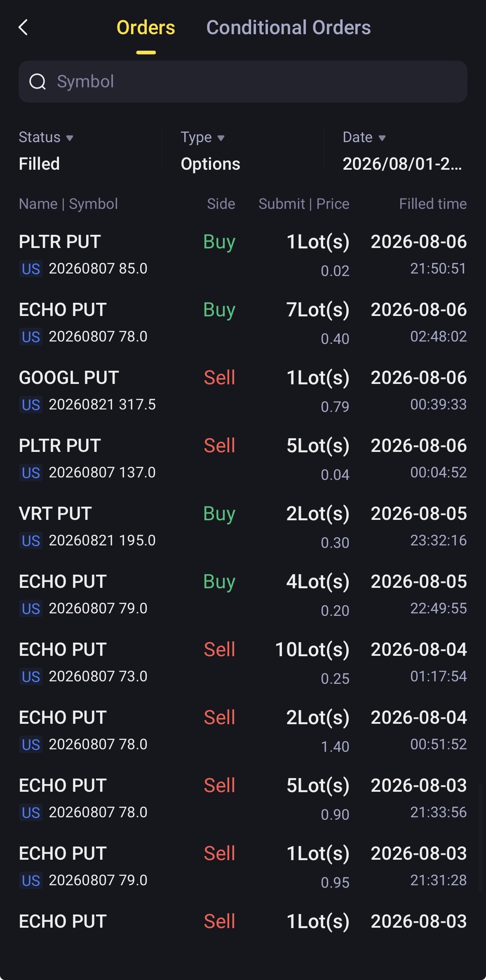The image size is (486, 980).
Task: Open ECHO PUT 7Lot(s) buy order
Action: point(243,323)
